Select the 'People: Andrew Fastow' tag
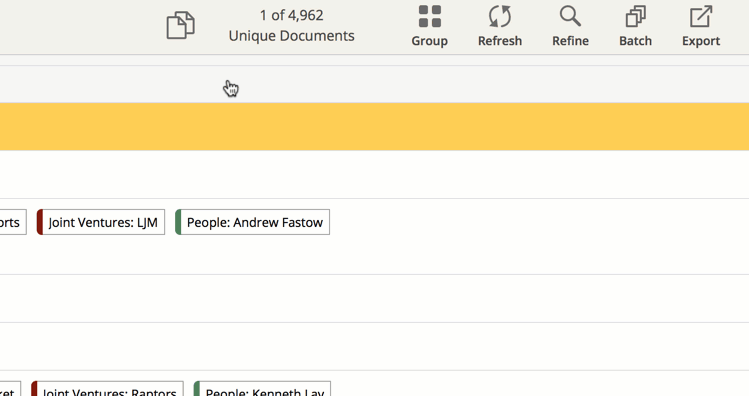This screenshot has width=749, height=396. pyautogui.click(x=252, y=222)
